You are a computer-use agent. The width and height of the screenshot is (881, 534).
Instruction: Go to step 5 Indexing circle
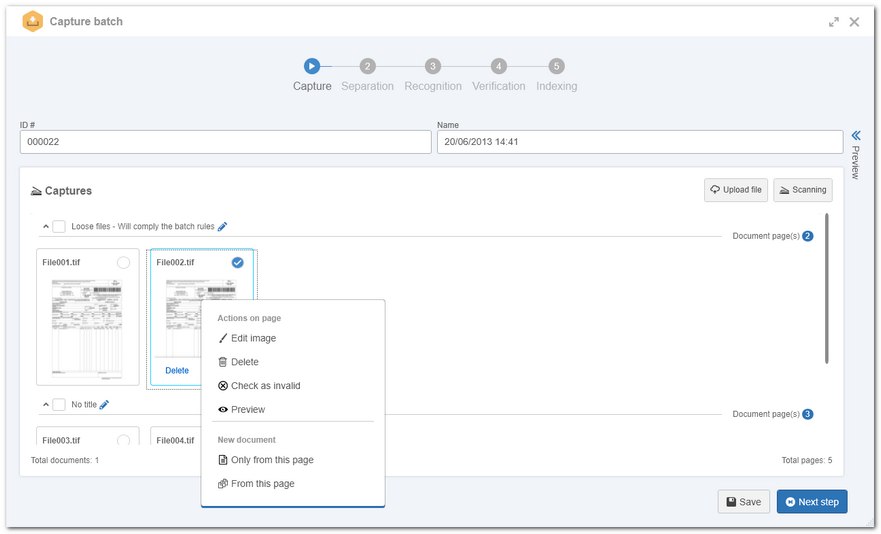click(556, 66)
